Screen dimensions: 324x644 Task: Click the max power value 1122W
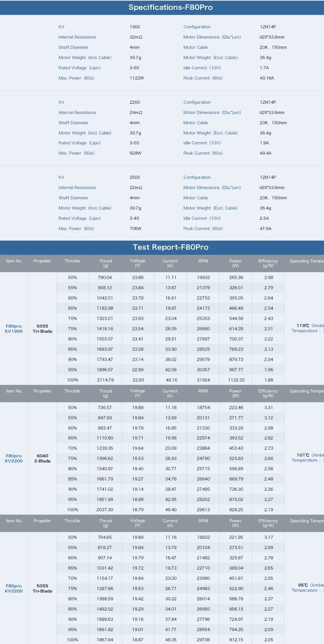point(137,78)
